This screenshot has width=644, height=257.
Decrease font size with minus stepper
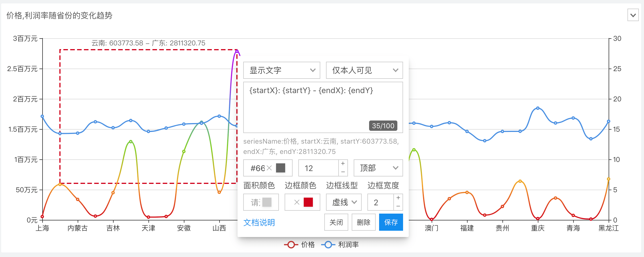click(x=343, y=172)
